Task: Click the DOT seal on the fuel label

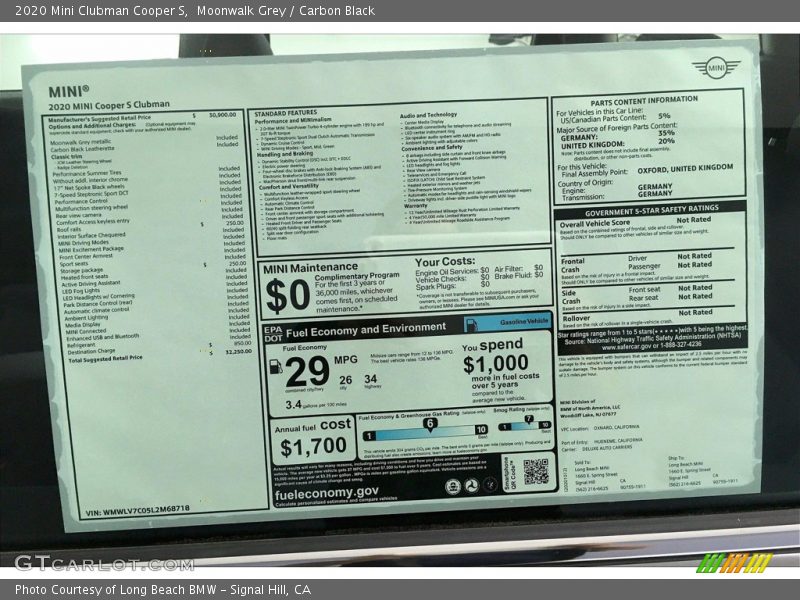Action: (471, 486)
